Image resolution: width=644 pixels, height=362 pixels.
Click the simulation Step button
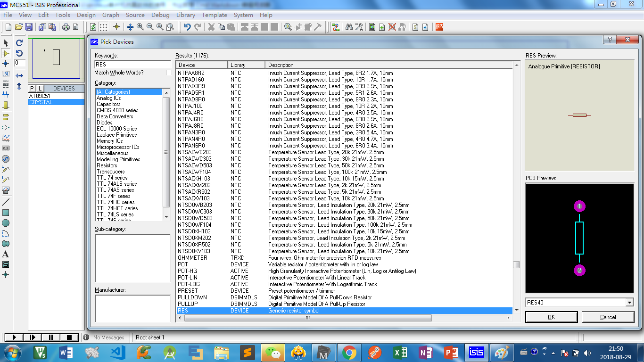(33, 337)
